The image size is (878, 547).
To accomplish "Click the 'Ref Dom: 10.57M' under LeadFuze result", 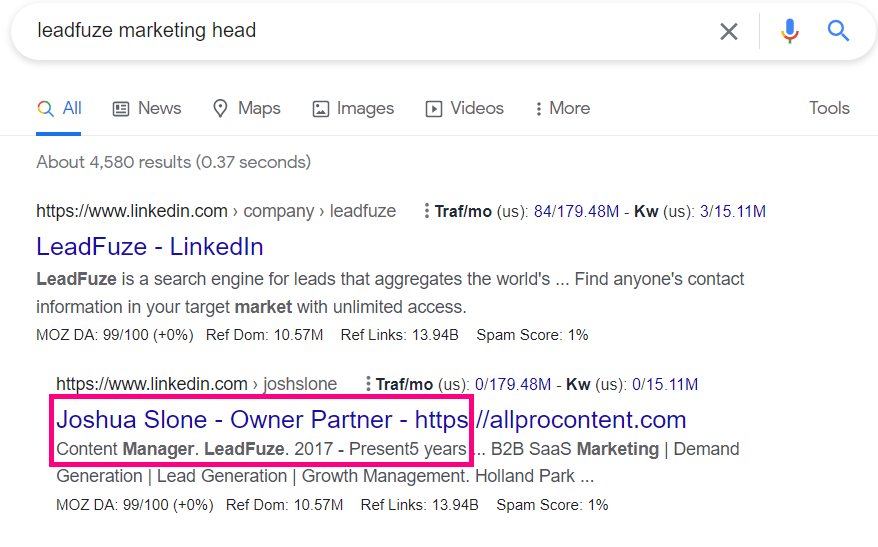I will click(x=264, y=335).
